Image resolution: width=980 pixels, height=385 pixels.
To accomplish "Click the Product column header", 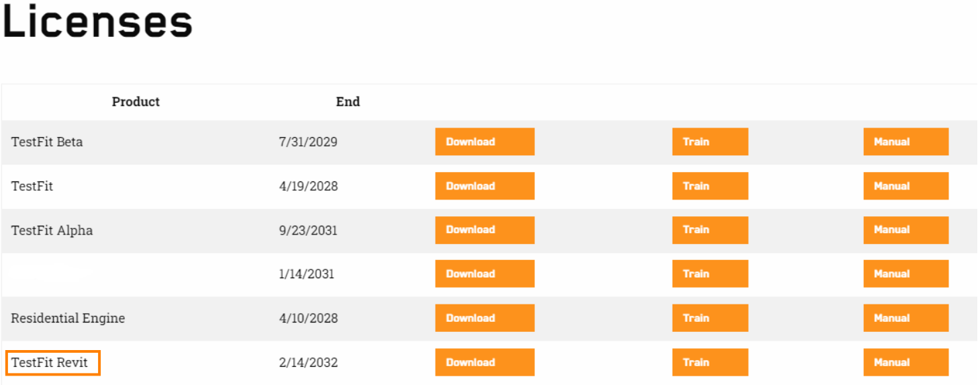I will coord(136,102).
